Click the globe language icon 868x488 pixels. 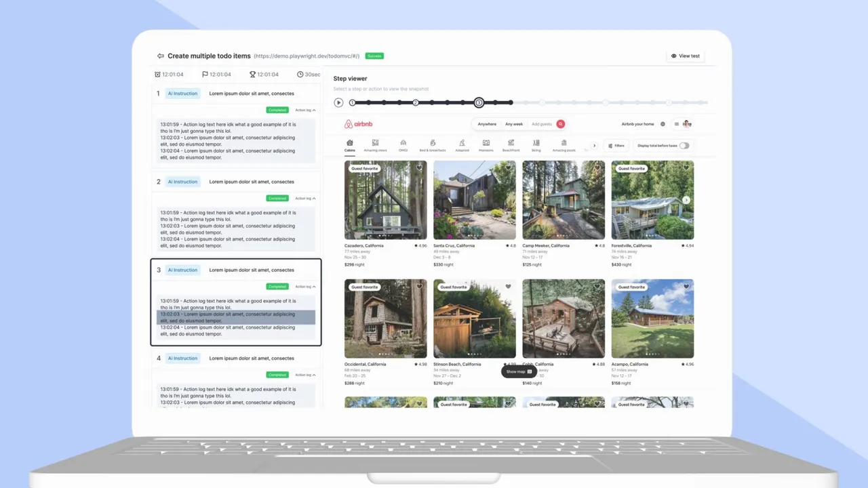[663, 124]
